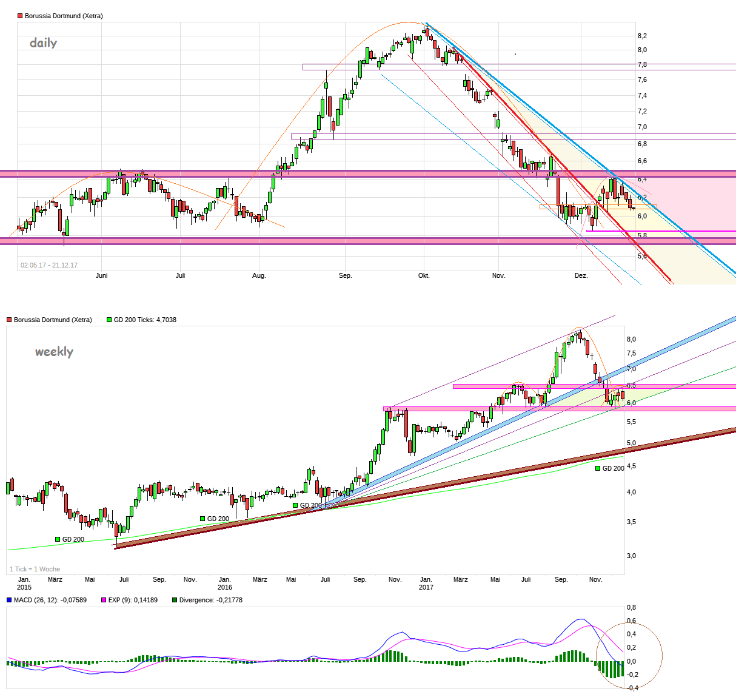Click the 'GD 200' label above Mai 2015
The height and width of the screenshot is (700, 736).
pos(73,539)
